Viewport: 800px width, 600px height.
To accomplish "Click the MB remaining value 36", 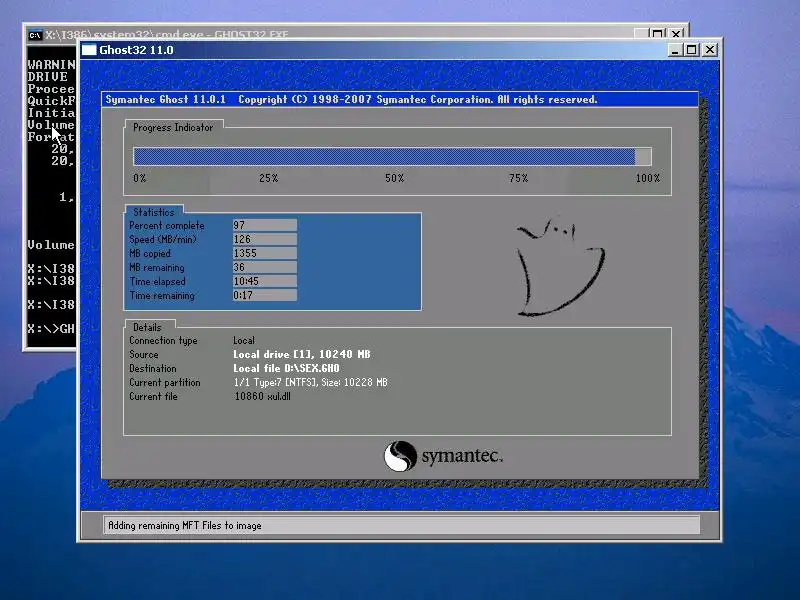I will [265, 267].
